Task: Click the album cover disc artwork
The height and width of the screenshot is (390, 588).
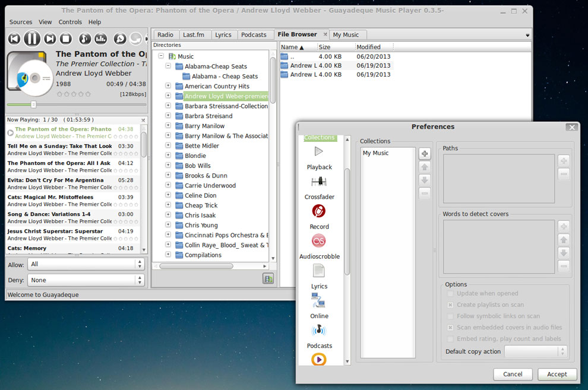Action: pos(30,74)
